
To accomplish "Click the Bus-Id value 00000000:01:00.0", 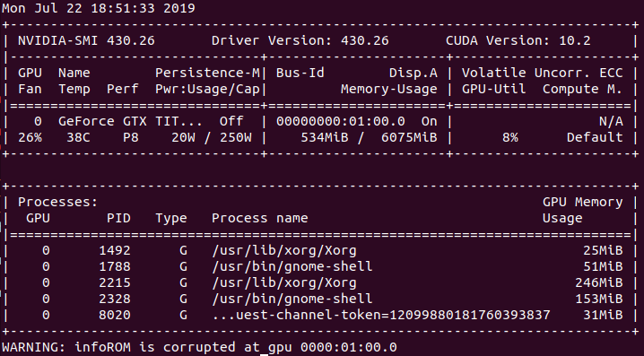I will pyautogui.click(x=341, y=121).
